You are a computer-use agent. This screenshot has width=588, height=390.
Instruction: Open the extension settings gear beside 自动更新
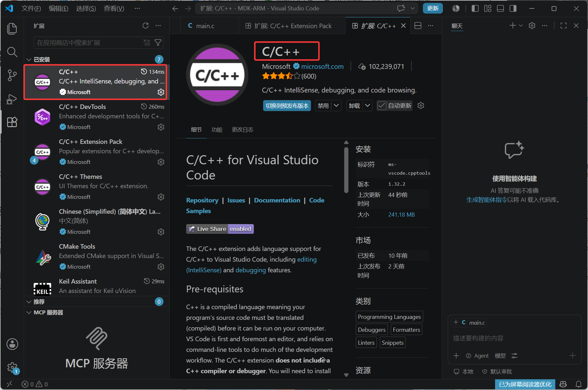pos(421,105)
